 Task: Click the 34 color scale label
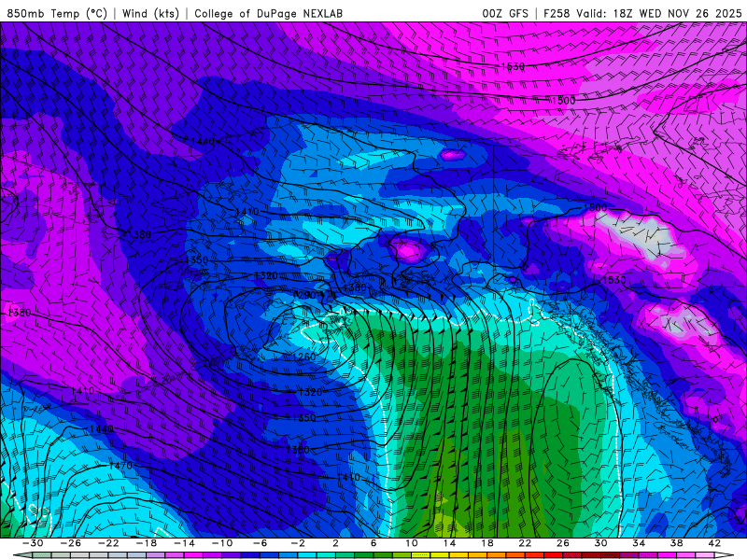(x=639, y=543)
